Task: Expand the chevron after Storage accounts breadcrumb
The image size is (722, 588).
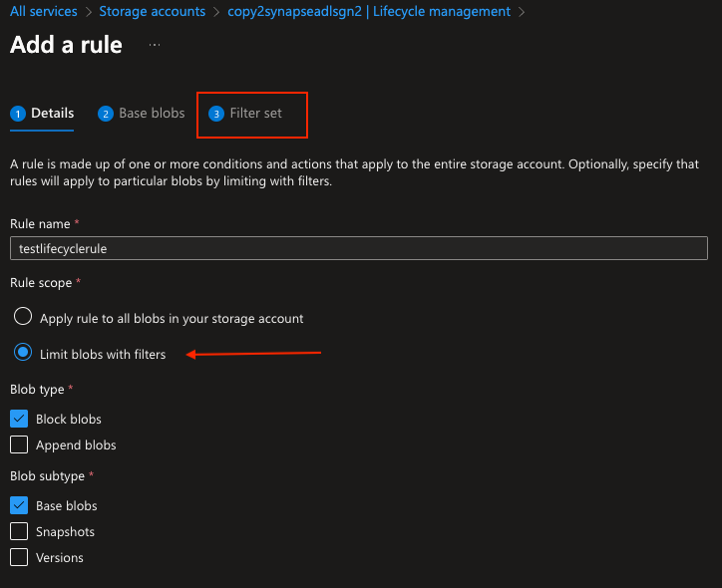Action: pos(216,12)
